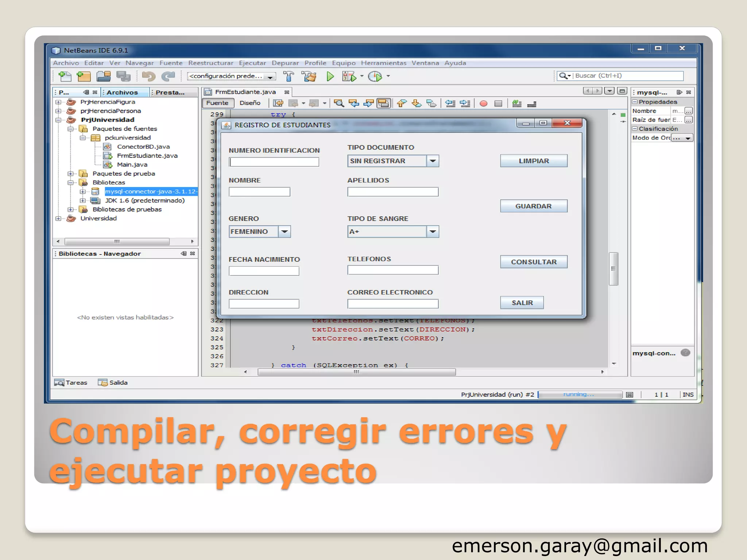Click the editor vertical scrollbar thumb
Viewport: 747px width, 560px height.
point(614,269)
